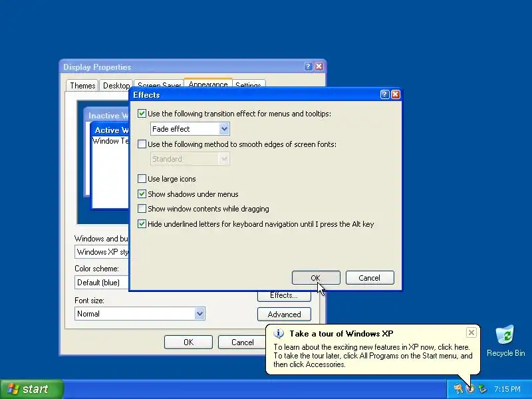
Task: Open the Start menu
Action: (x=31, y=389)
